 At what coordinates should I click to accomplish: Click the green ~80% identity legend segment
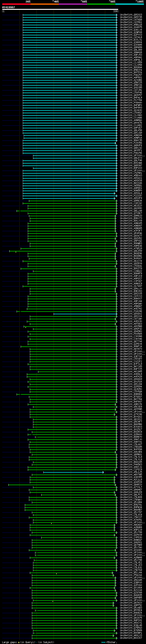coord(101,4)
